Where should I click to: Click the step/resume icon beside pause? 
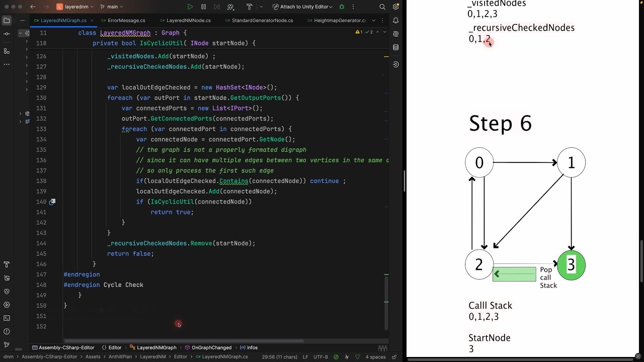[x=217, y=7]
